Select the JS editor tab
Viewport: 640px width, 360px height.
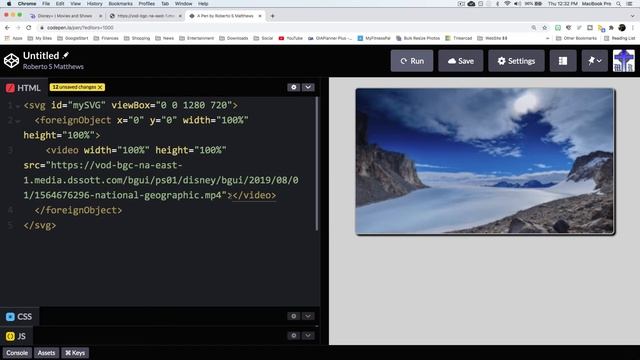coord(16,336)
